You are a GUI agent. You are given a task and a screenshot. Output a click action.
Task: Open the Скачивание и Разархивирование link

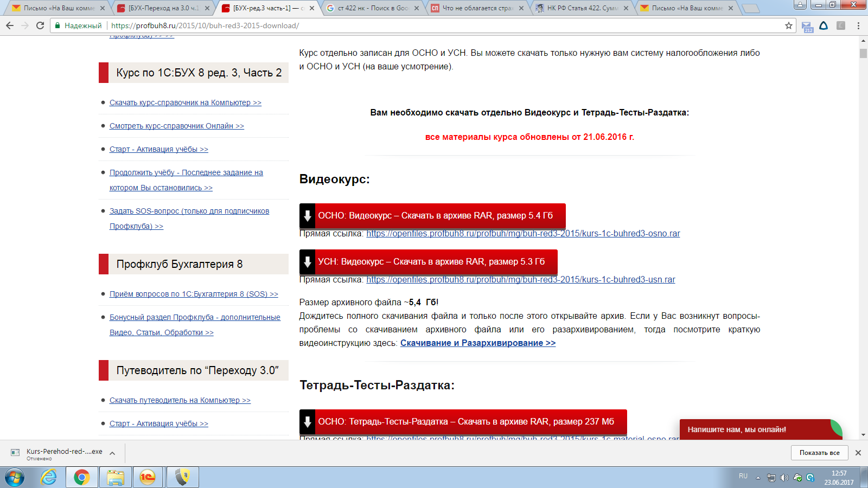(477, 343)
